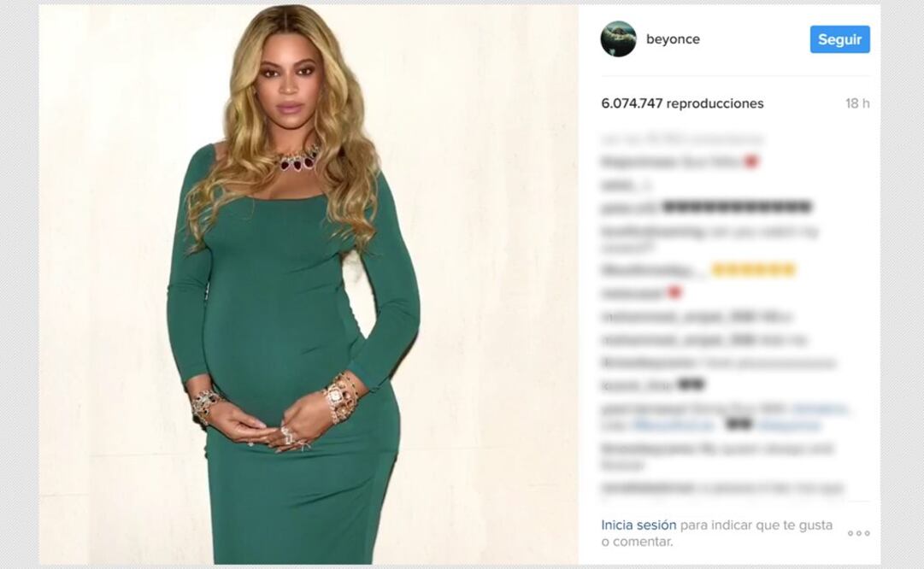Click the blurred blue hashtag link in the comments
Screen dimensions: 924x569
click(820, 408)
